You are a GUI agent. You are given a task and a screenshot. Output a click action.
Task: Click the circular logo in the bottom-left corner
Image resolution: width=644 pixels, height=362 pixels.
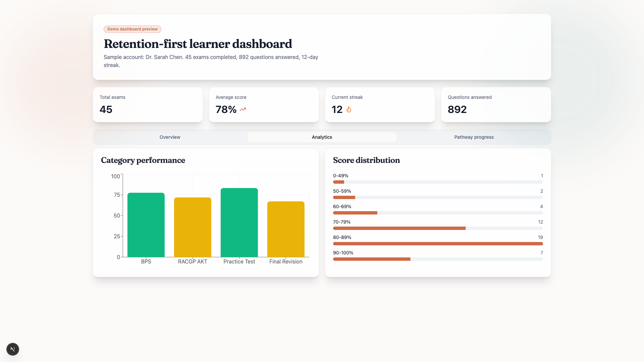click(x=13, y=349)
